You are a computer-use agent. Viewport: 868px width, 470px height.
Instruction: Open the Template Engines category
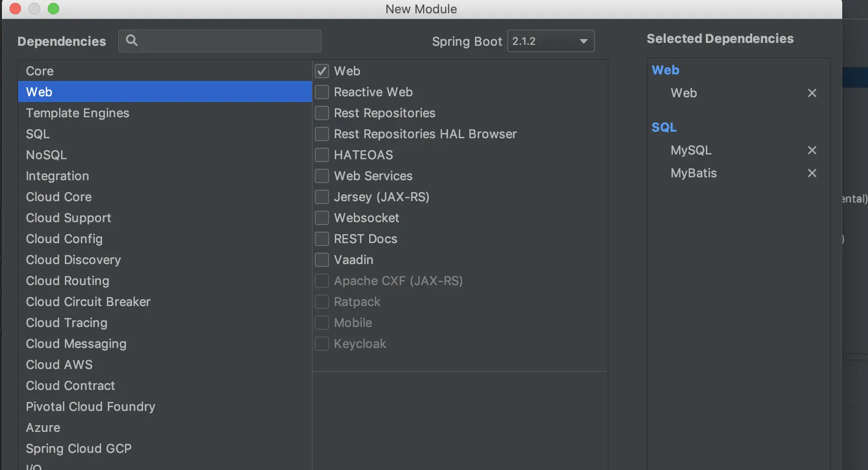click(77, 113)
